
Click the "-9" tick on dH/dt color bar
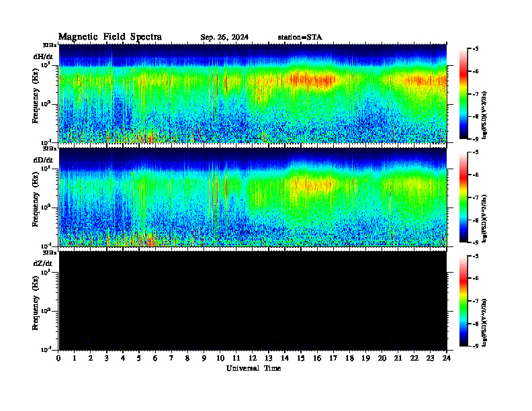point(476,138)
